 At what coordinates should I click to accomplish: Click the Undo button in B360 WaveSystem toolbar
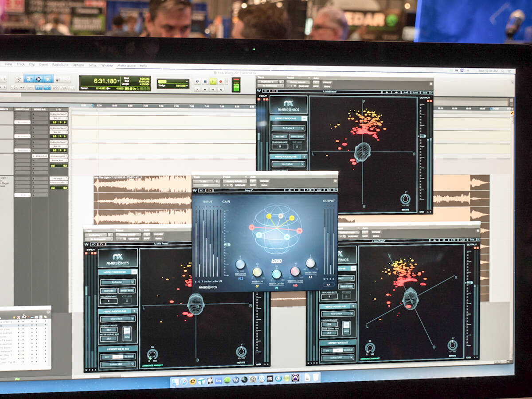[x=201, y=190]
